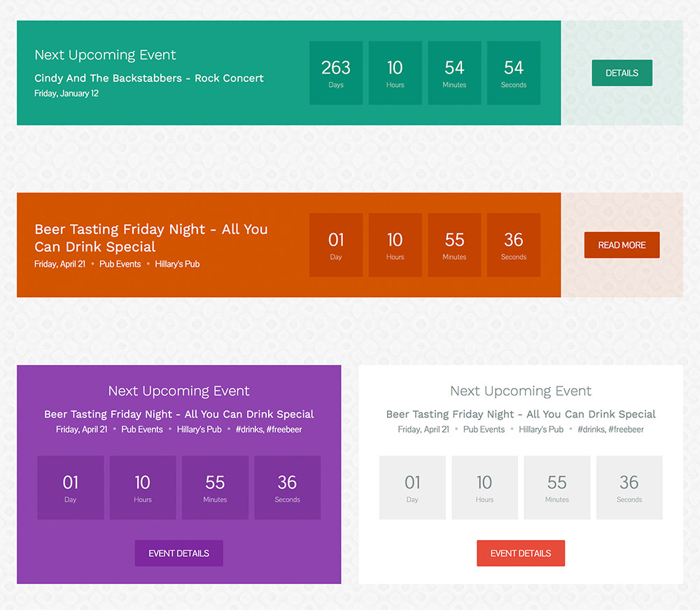Screen dimensions: 700x610
Task: Click Next Upcoming Event heading in the white card
Action: [x=521, y=391]
